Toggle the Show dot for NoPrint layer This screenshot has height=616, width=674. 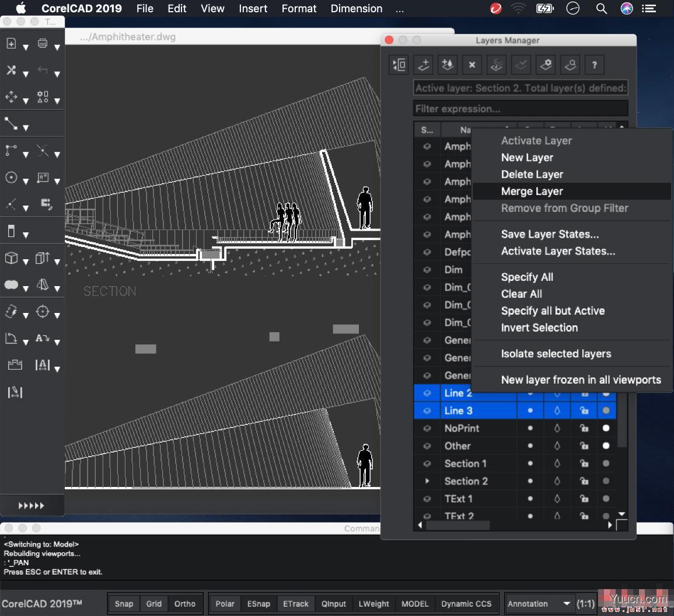pos(530,428)
